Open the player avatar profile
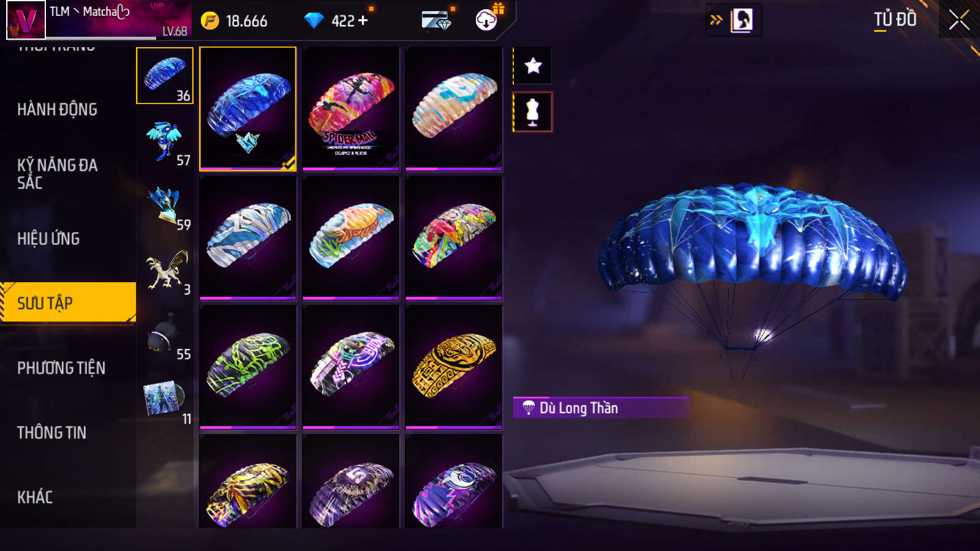 pos(26,20)
